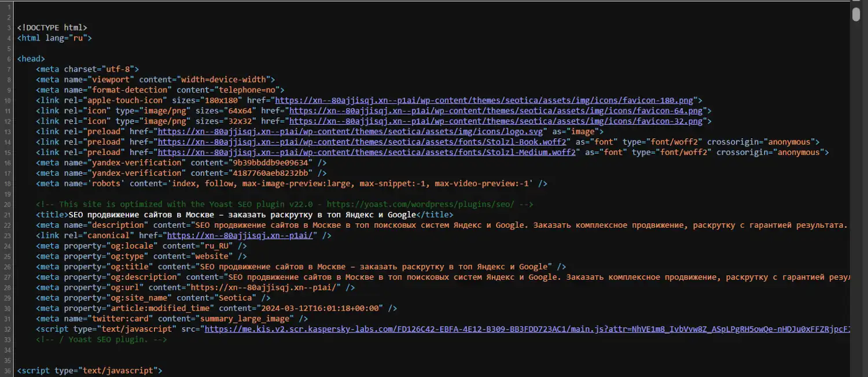Follow the canonical href link
This screenshot has height=377, width=868.
point(241,235)
